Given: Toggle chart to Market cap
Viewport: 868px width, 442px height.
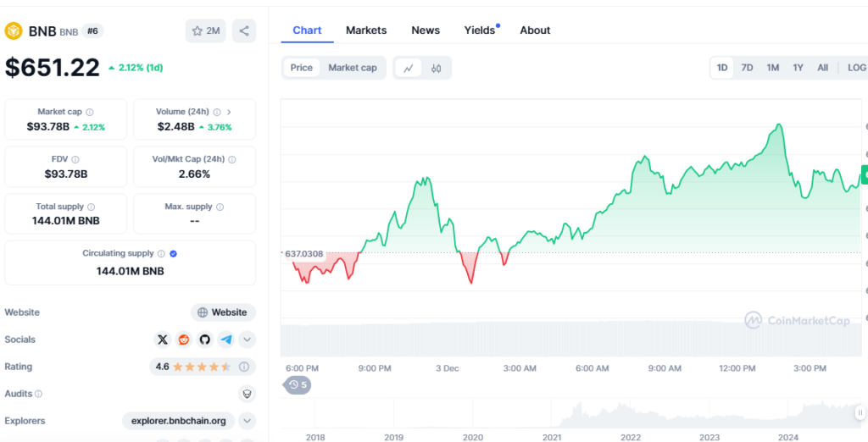Looking at the screenshot, I should coord(352,68).
